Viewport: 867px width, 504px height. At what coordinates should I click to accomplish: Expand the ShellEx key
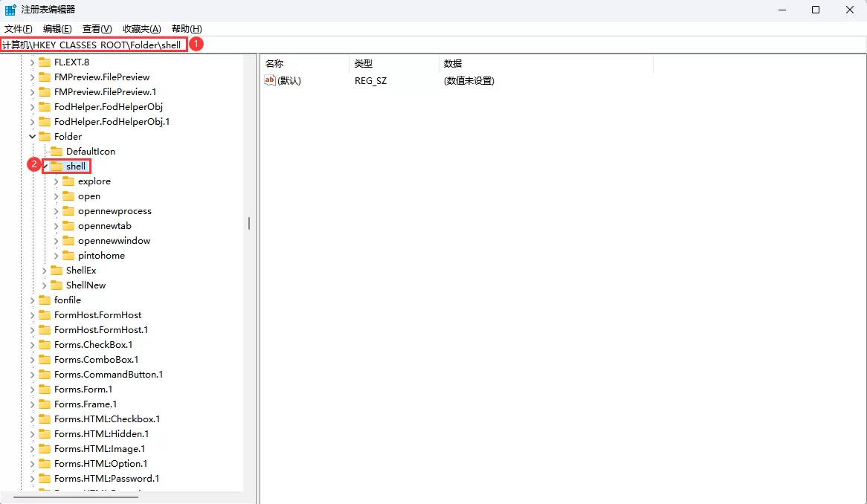point(45,270)
